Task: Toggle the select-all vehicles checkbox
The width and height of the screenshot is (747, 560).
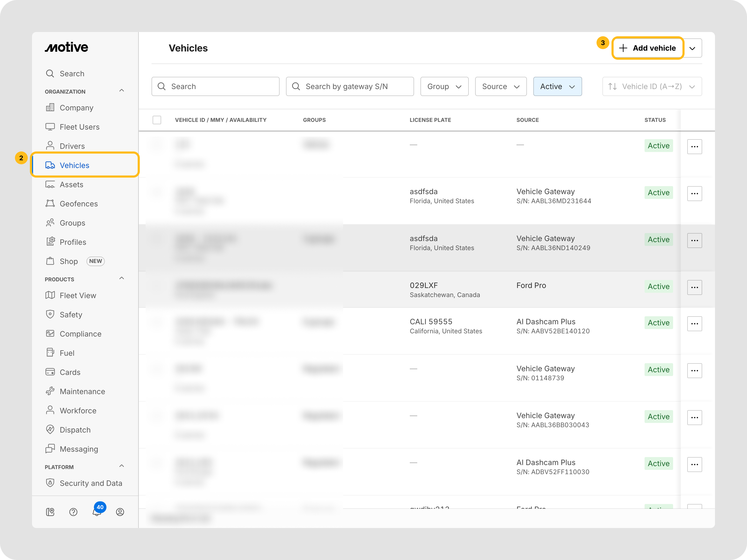Action: (157, 120)
